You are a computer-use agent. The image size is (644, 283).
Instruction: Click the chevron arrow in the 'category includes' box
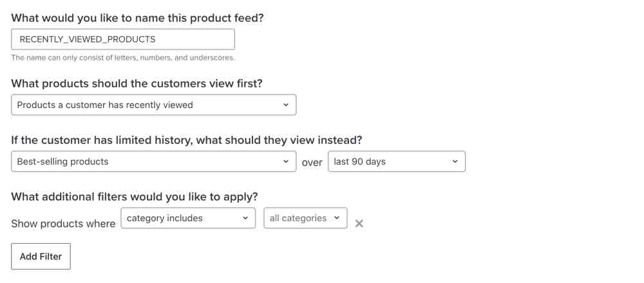[245, 218]
